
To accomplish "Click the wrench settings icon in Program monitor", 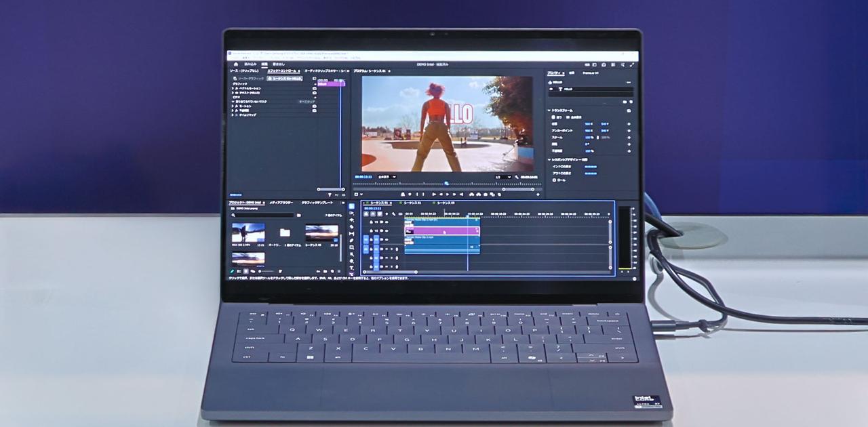I will click(x=517, y=177).
